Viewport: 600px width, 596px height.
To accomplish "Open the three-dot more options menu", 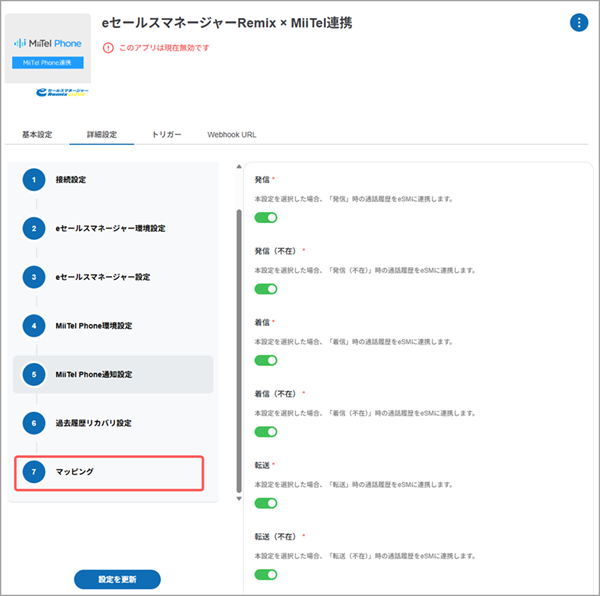I will [578, 23].
